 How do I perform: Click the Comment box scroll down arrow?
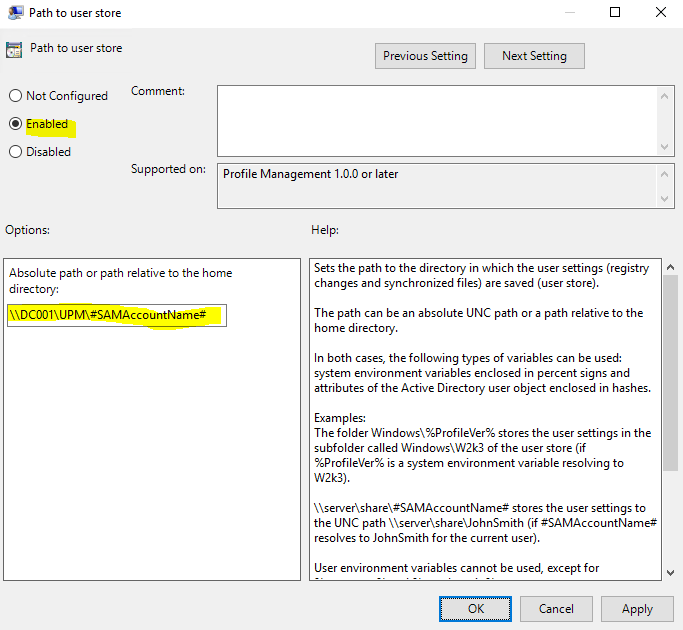667,147
